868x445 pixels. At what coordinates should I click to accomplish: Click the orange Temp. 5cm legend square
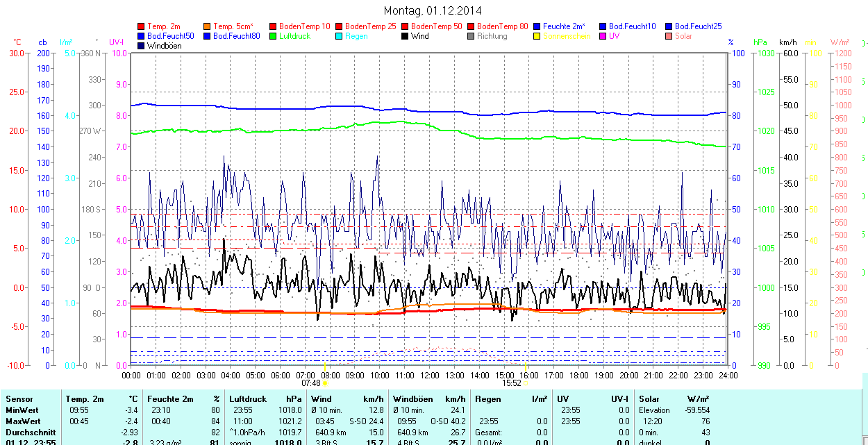[208, 26]
